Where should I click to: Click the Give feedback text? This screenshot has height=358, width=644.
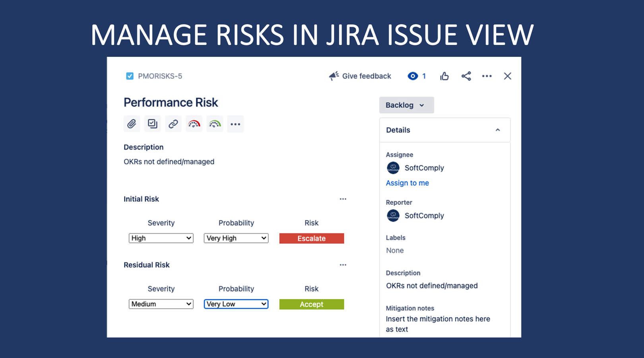[367, 76]
